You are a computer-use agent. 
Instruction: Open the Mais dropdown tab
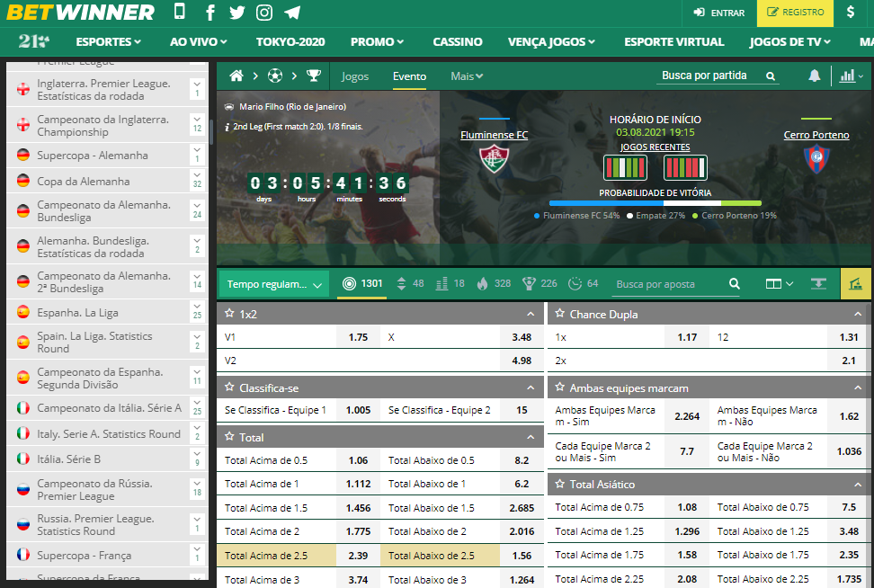point(467,76)
